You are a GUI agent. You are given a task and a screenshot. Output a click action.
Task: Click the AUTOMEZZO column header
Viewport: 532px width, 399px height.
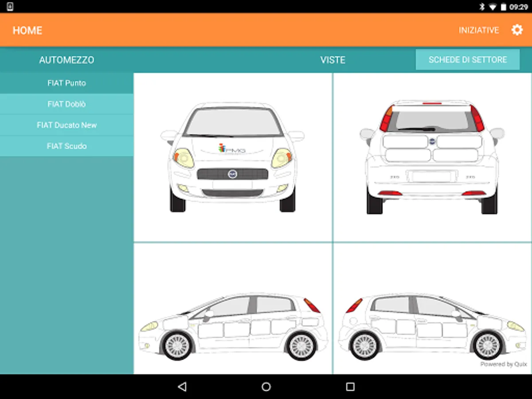pos(66,60)
